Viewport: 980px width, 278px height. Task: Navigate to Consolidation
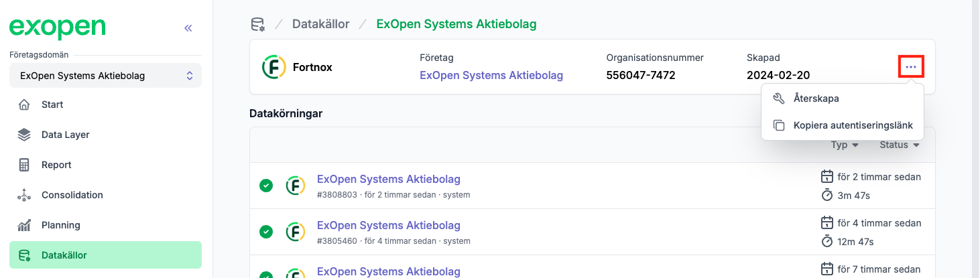pyautogui.click(x=105, y=195)
